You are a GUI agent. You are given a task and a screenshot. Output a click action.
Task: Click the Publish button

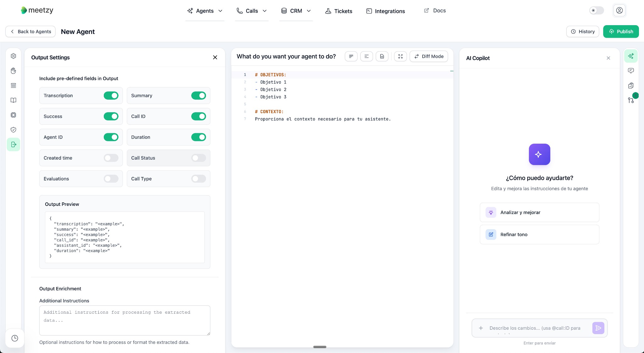tap(621, 31)
